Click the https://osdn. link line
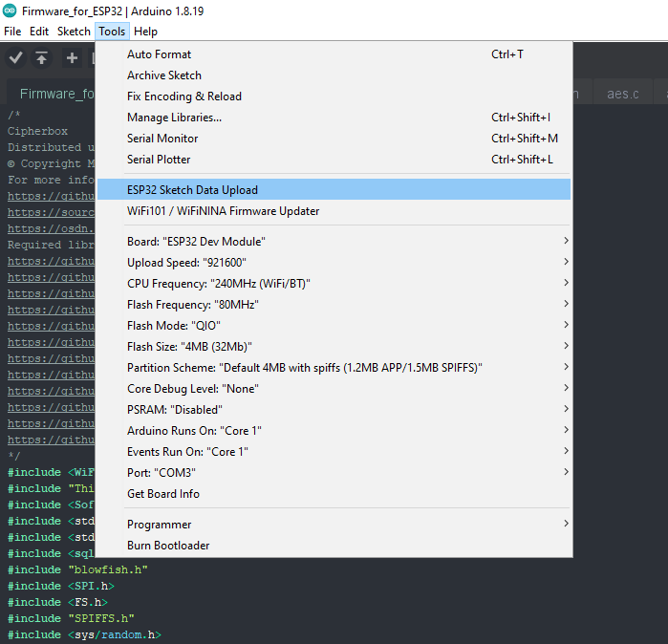 click(51, 228)
